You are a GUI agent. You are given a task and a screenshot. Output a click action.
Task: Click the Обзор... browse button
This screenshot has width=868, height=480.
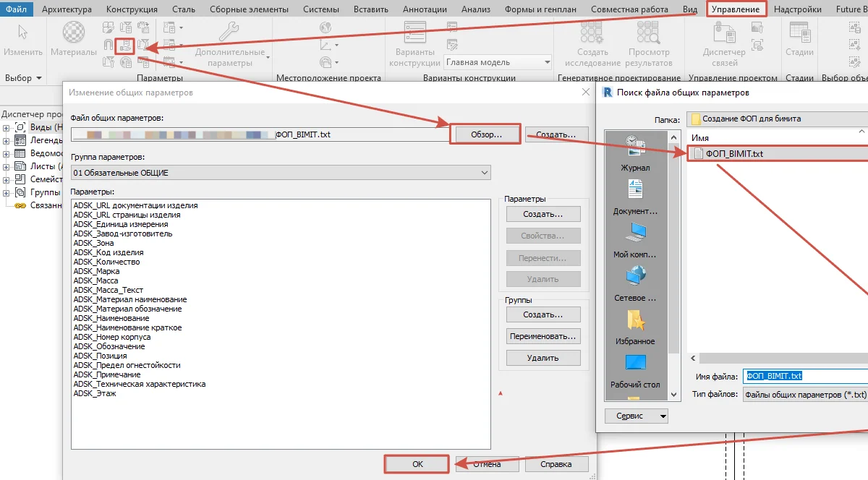point(485,134)
